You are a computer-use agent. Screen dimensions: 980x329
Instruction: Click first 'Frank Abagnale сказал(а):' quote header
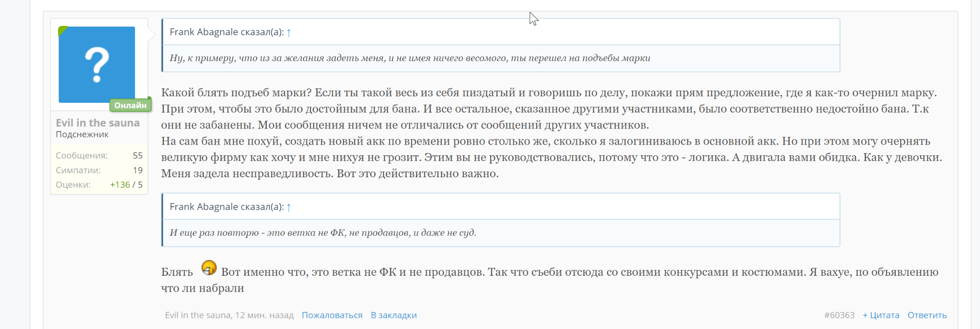pyautogui.click(x=227, y=32)
